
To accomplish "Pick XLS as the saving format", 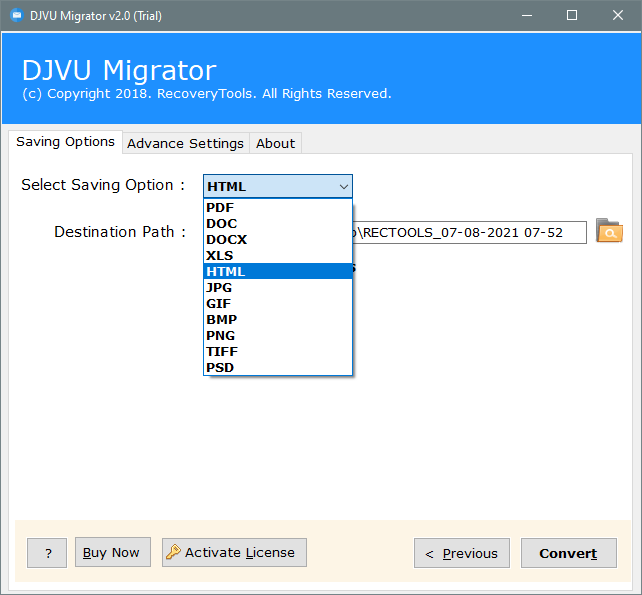I will pyautogui.click(x=278, y=256).
